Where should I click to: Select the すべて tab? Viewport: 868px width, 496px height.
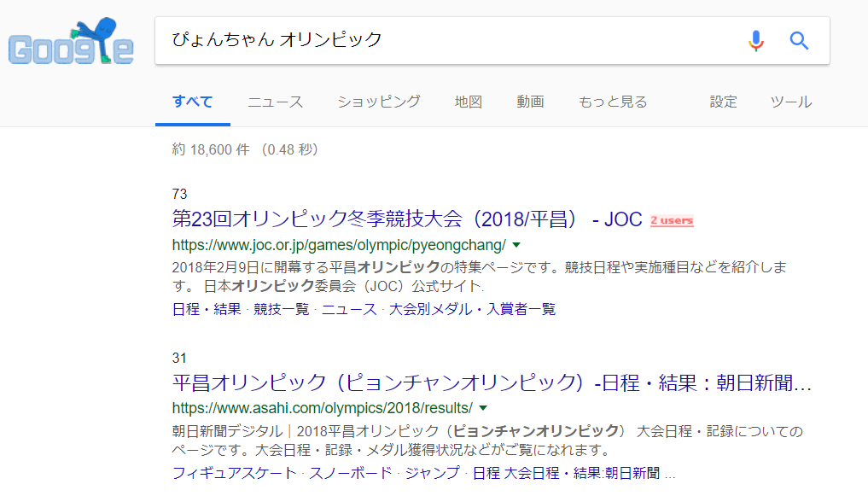tap(193, 102)
